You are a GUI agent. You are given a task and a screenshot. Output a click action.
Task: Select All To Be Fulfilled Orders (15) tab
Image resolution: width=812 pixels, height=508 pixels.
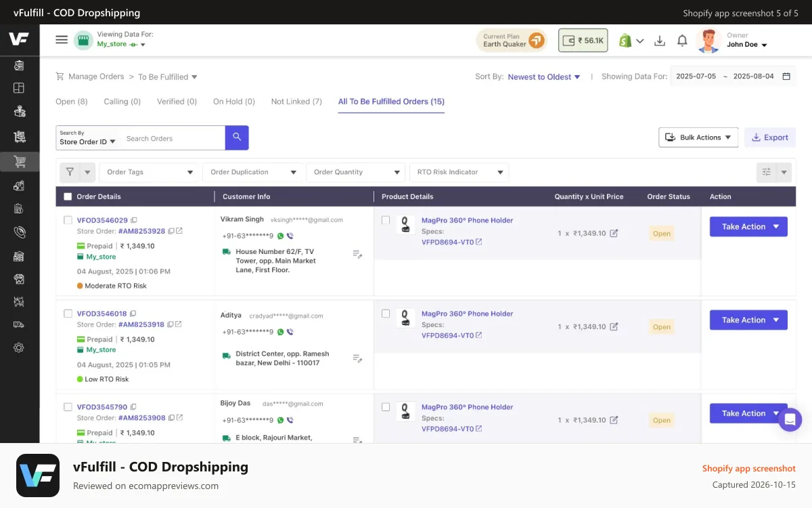pos(391,102)
